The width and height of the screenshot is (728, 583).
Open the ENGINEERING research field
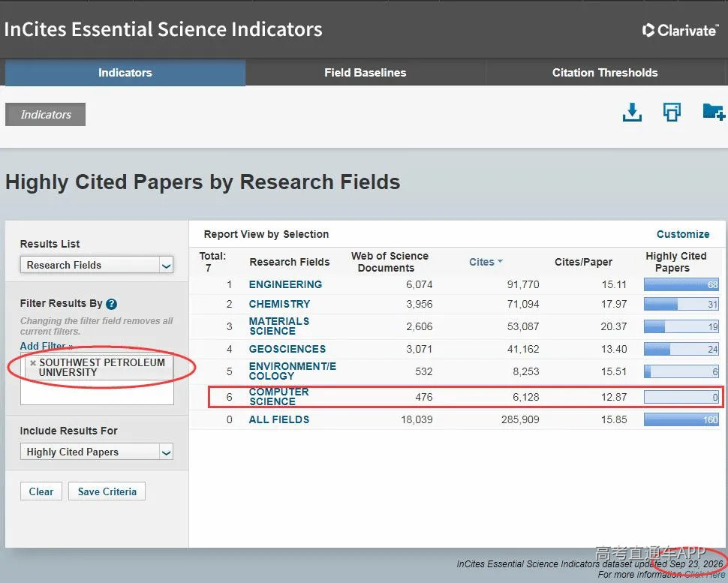[285, 284]
